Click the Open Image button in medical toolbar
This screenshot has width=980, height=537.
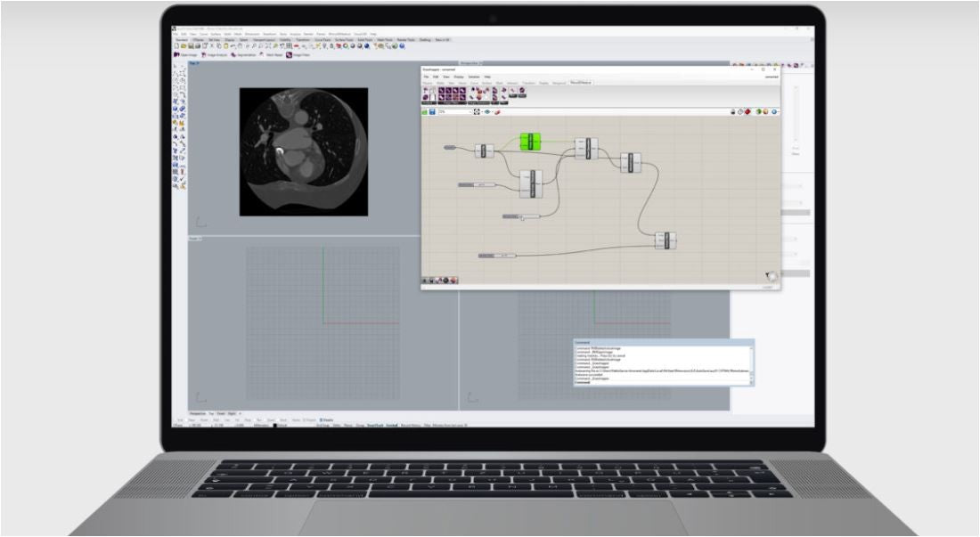(x=185, y=55)
